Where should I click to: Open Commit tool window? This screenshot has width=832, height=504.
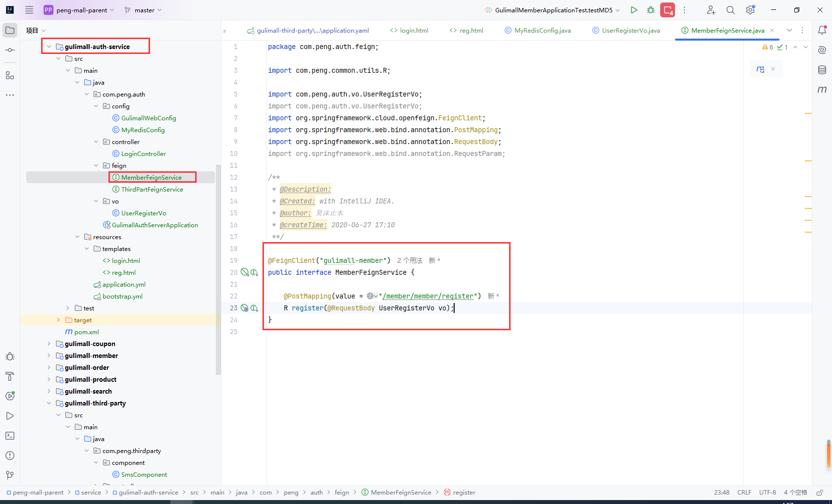10,50
